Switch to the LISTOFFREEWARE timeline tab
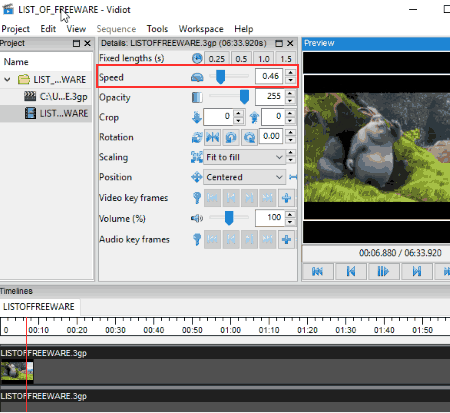The image size is (450, 413). pos(39,307)
